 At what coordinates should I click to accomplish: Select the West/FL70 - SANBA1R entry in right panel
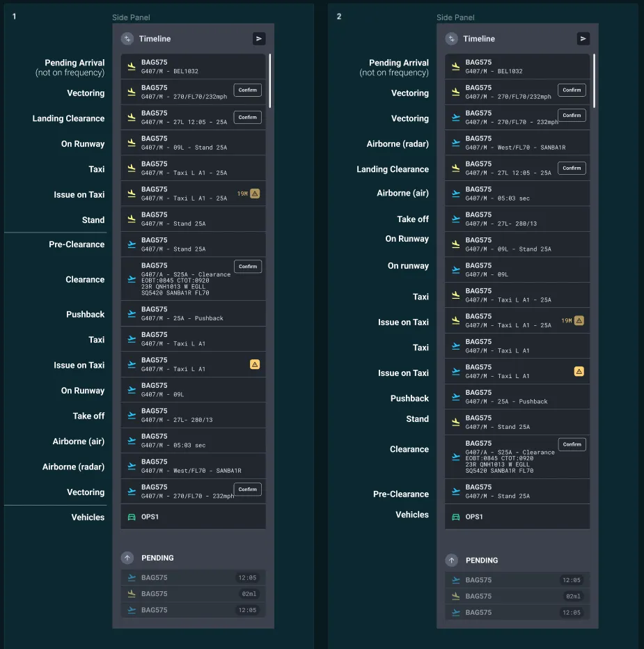pyautogui.click(x=517, y=143)
